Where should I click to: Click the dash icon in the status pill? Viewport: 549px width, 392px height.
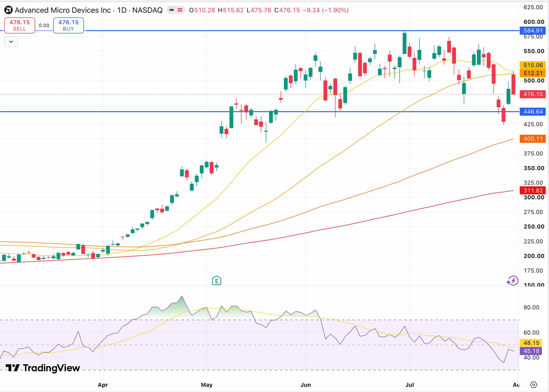tap(171, 10)
